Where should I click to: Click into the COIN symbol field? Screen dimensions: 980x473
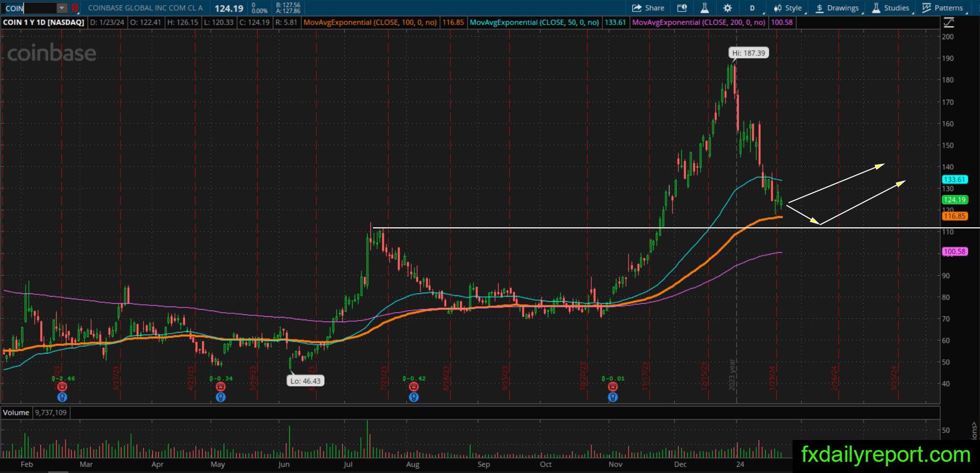pyautogui.click(x=30, y=8)
